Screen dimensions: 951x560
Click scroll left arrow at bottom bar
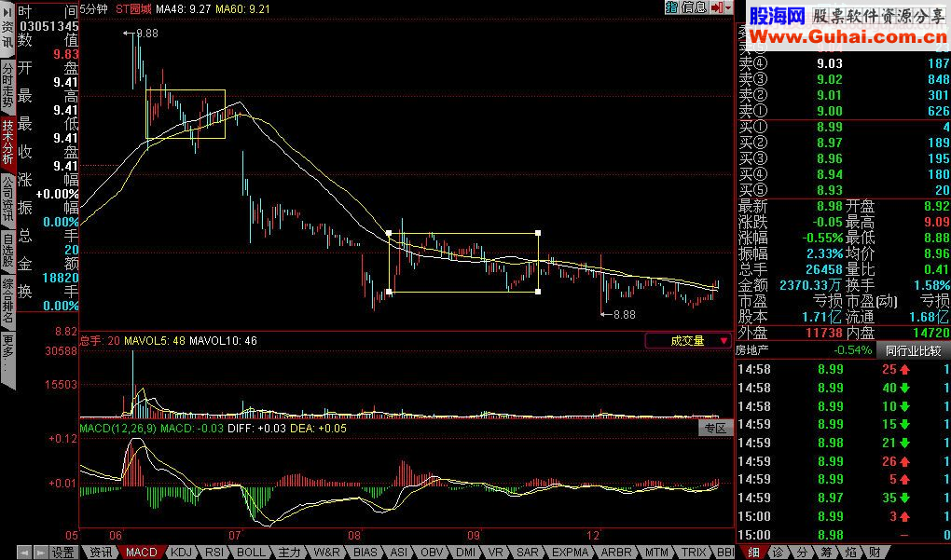pos(24,553)
